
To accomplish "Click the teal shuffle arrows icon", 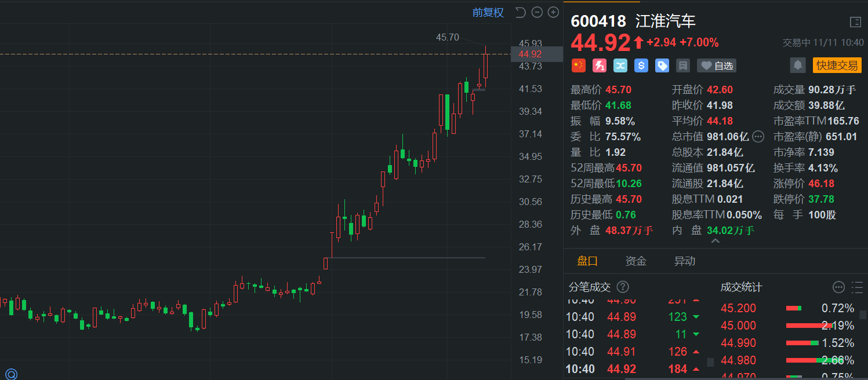I will pyautogui.click(x=620, y=65).
